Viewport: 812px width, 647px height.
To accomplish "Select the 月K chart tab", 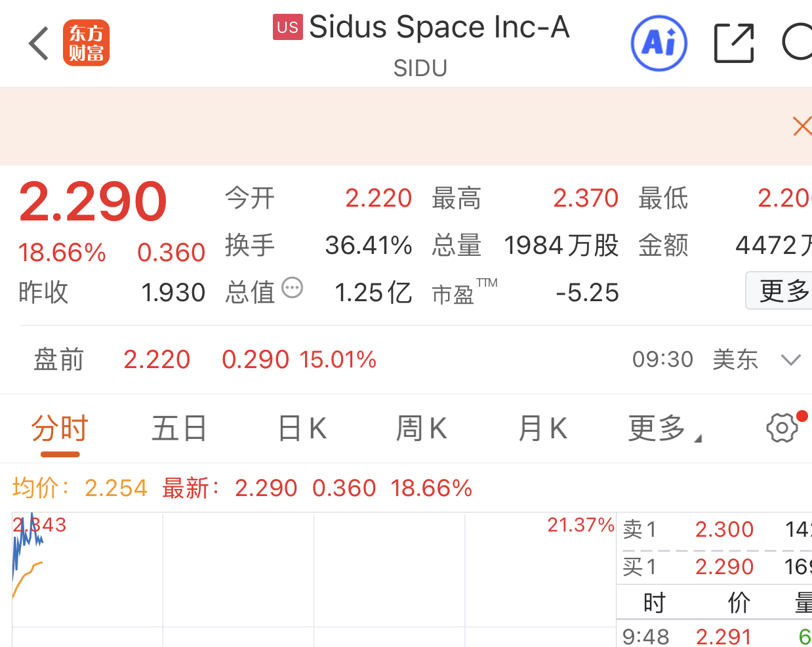I will tap(542, 429).
